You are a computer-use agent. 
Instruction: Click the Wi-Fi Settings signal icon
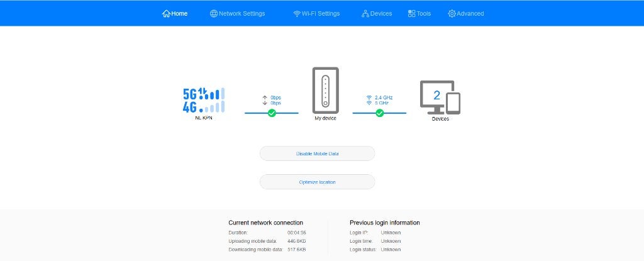(x=297, y=14)
